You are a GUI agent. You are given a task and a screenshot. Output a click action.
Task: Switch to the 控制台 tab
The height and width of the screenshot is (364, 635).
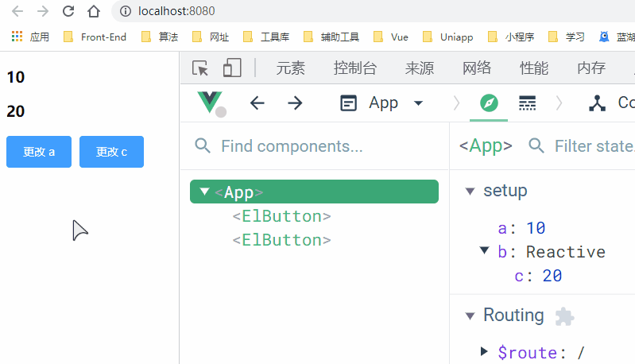(354, 68)
